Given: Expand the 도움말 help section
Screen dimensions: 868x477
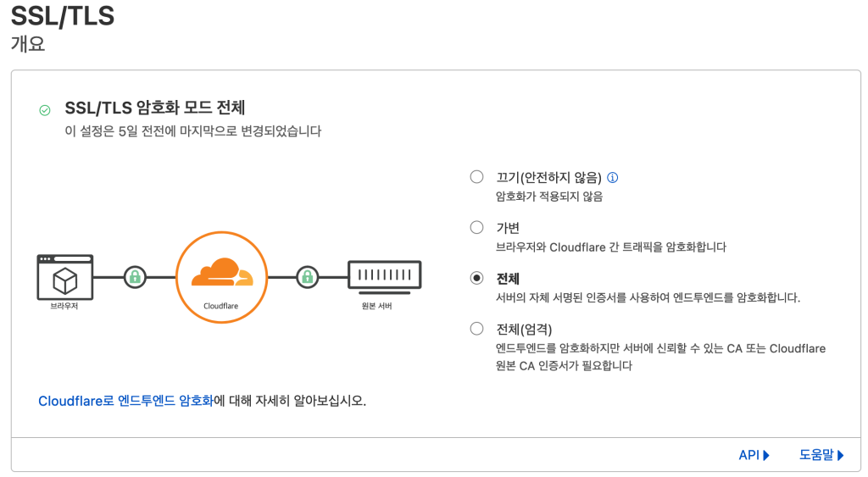Looking at the screenshot, I should tap(821, 455).
